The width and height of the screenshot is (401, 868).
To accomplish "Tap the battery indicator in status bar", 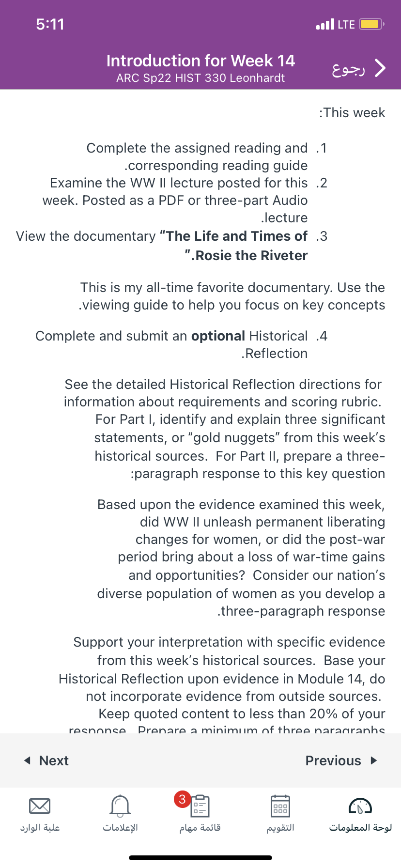I will coord(371,24).
